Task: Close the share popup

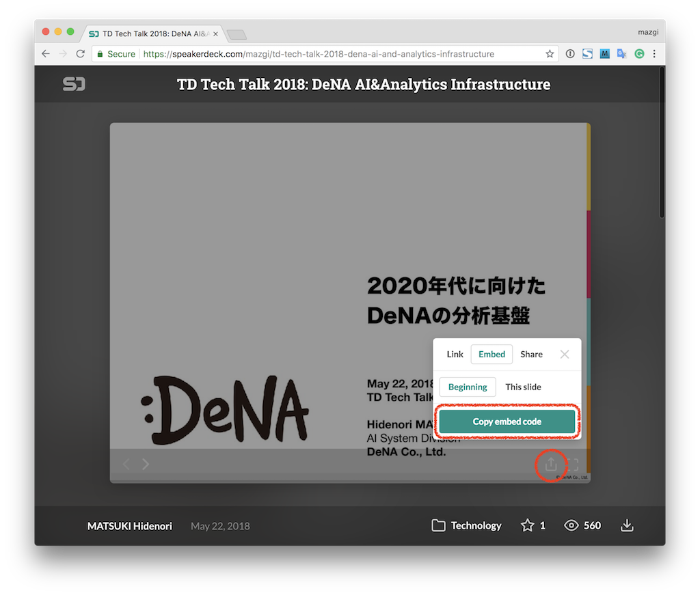Action: point(565,354)
